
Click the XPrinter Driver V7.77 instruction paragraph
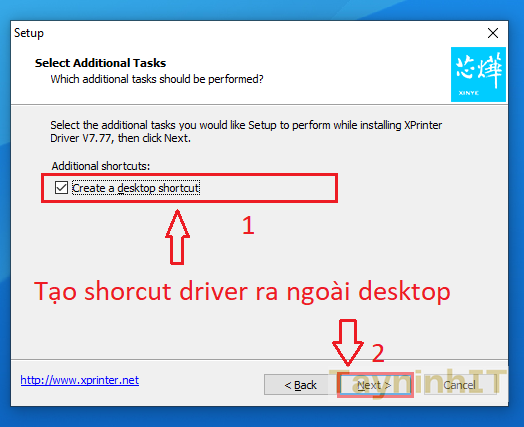coord(246,131)
